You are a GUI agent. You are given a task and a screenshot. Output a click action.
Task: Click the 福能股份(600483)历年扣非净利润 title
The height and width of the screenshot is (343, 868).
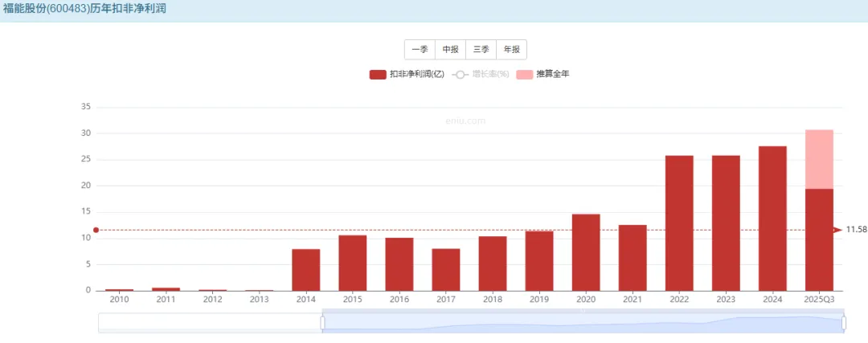(84, 9)
